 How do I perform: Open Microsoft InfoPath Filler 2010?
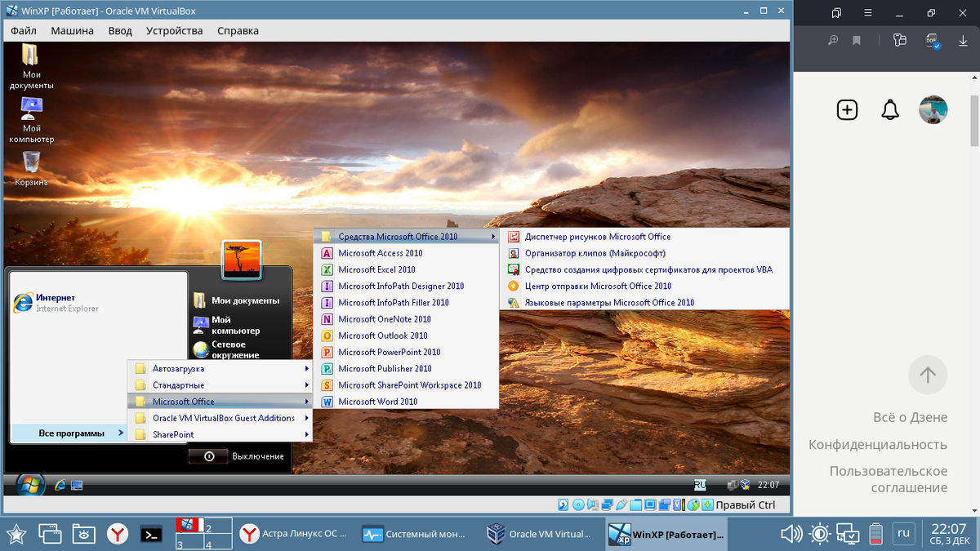click(x=406, y=302)
